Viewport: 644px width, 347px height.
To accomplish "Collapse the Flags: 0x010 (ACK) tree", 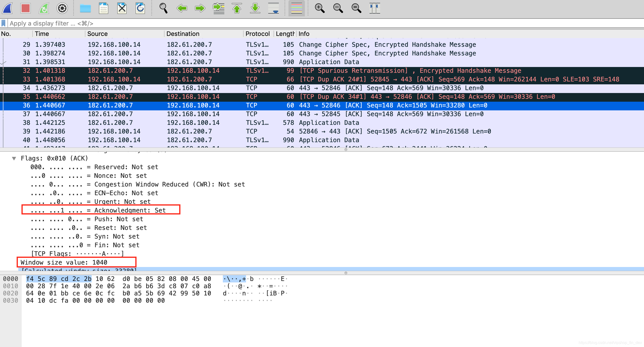I will (x=14, y=158).
